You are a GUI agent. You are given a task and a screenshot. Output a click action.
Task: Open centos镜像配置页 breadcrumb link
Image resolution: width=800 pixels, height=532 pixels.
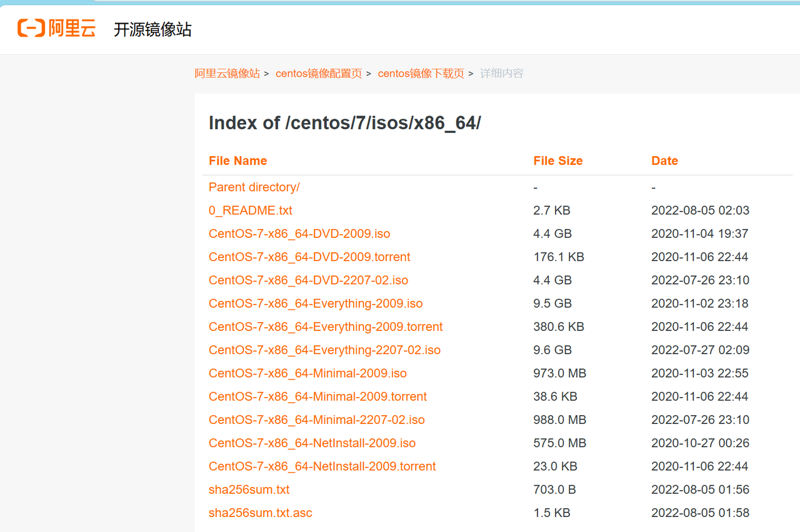point(319,74)
